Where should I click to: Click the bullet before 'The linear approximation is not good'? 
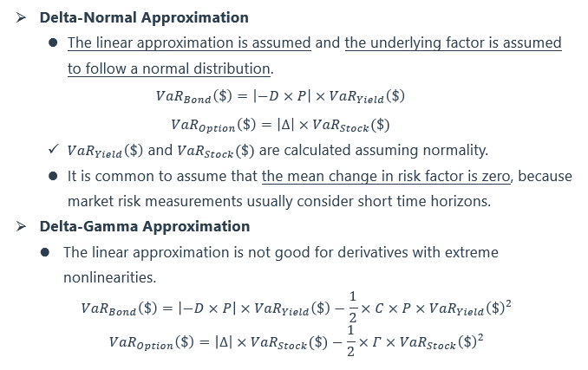point(54,253)
